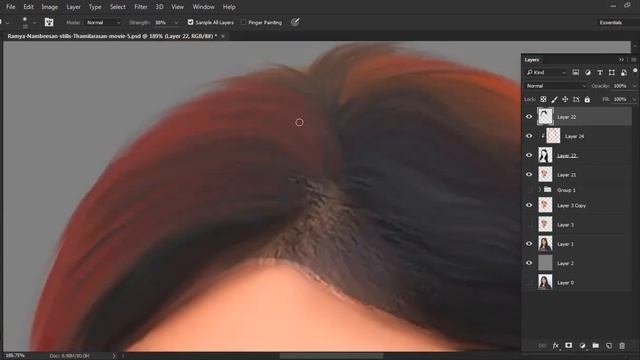
Task: Add layer mask icon
Action: tap(569, 345)
